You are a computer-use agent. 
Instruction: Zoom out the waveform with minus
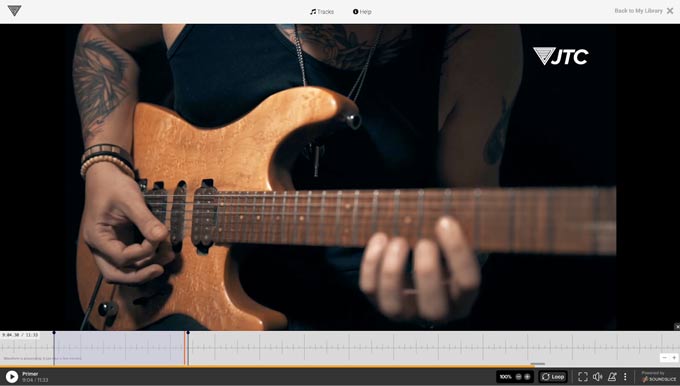pos(665,358)
